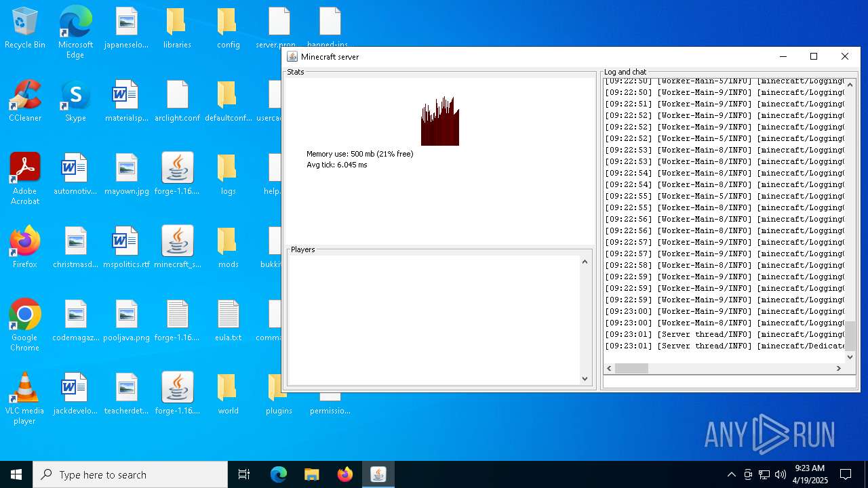Select the arclight.conf file icon
The height and width of the screenshot is (488, 868).
coord(177,101)
